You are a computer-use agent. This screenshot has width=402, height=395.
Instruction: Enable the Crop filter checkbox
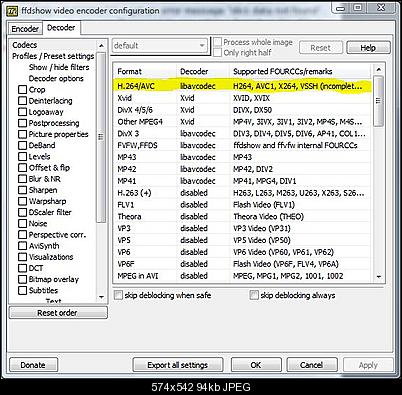click(x=22, y=89)
